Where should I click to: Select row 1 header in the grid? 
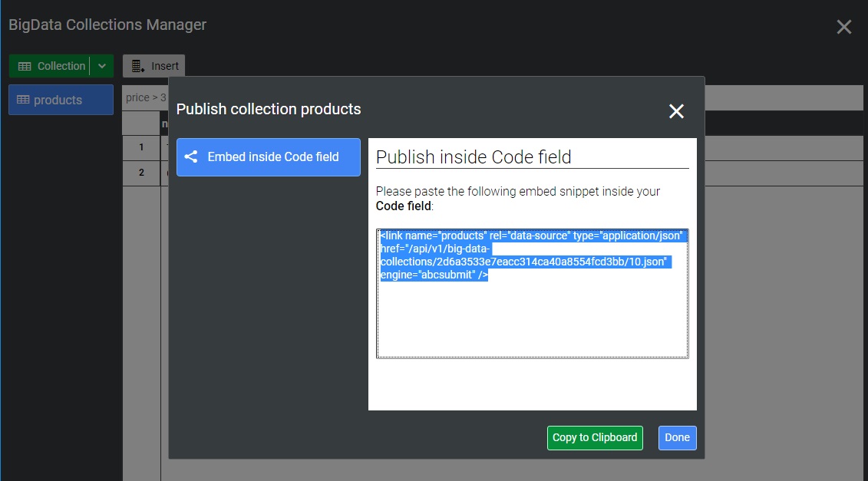141,147
